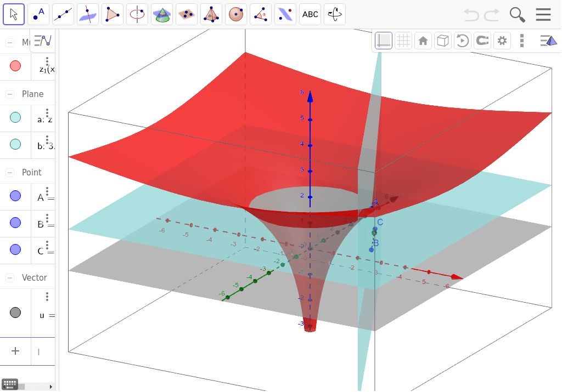Screen dimensions: 562x392
Task: Collapse the Point group
Action: tap(10, 173)
